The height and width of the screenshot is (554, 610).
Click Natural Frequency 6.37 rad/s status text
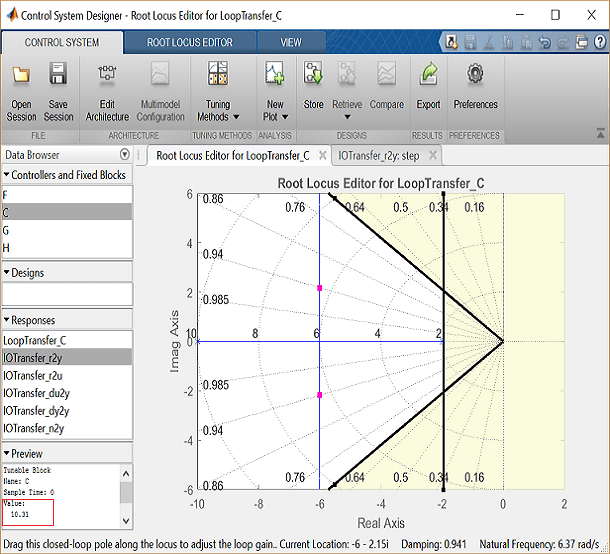point(539,544)
